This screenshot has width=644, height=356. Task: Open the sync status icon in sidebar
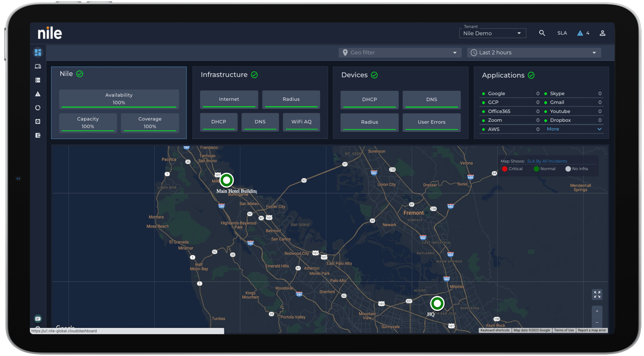click(38, 108)
